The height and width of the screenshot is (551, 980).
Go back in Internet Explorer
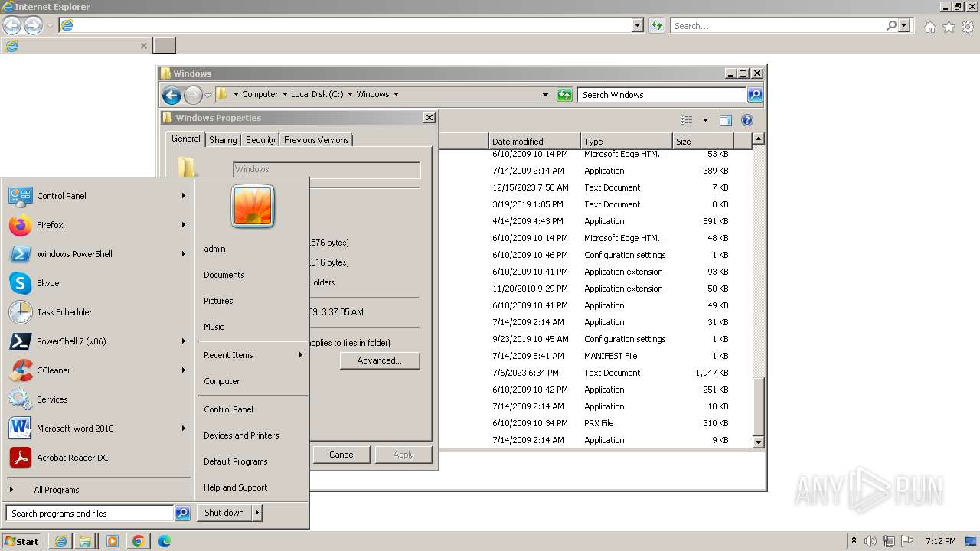11,25
